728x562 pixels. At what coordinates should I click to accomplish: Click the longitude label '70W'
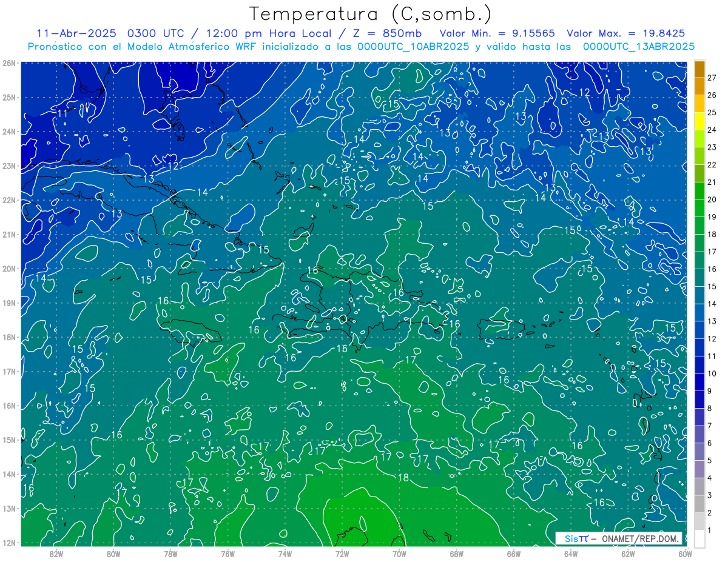pyautogui.click(x=399, y=554)
